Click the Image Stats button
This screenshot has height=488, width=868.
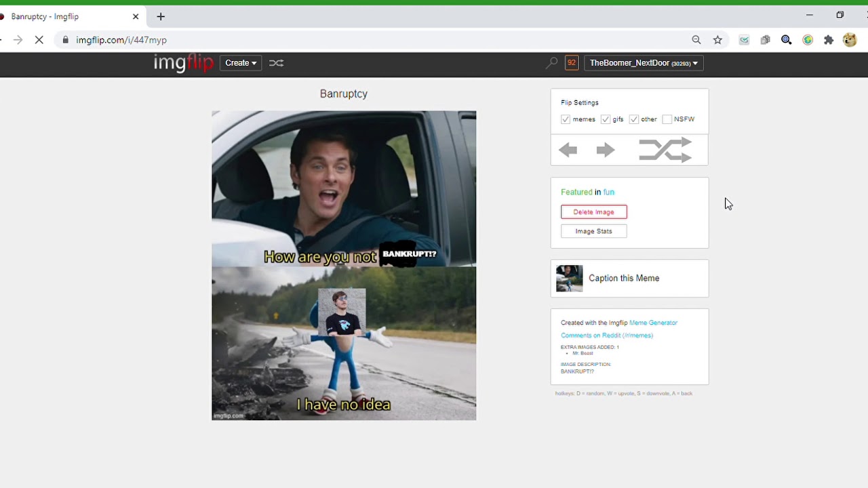pyautogui.click(x=594, y=231)
